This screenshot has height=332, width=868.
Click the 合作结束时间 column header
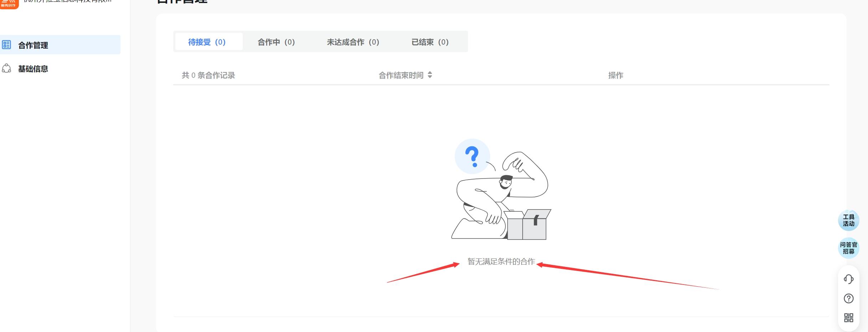pyautogui.click(x=401, y=75)
